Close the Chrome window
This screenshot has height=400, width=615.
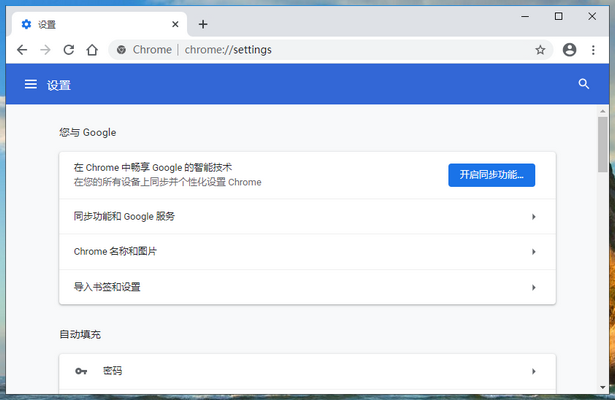click(x=592, y=16)
